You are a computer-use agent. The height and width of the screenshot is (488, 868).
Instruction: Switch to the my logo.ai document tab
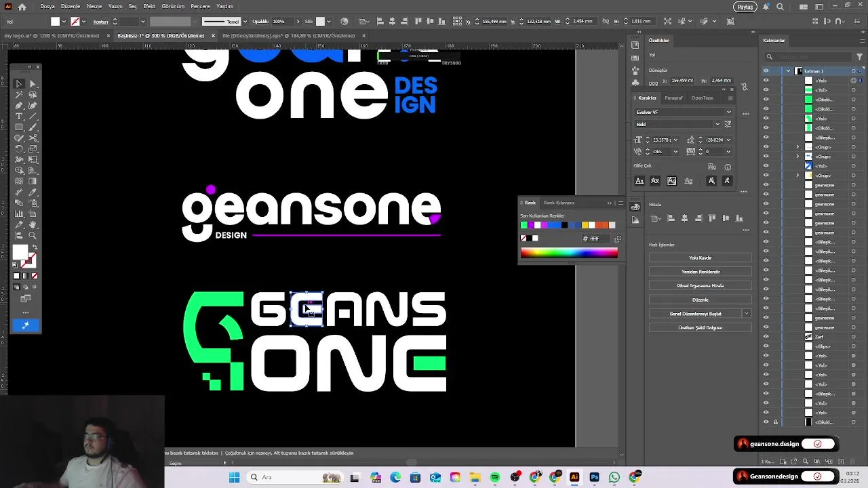pos(52,36)
